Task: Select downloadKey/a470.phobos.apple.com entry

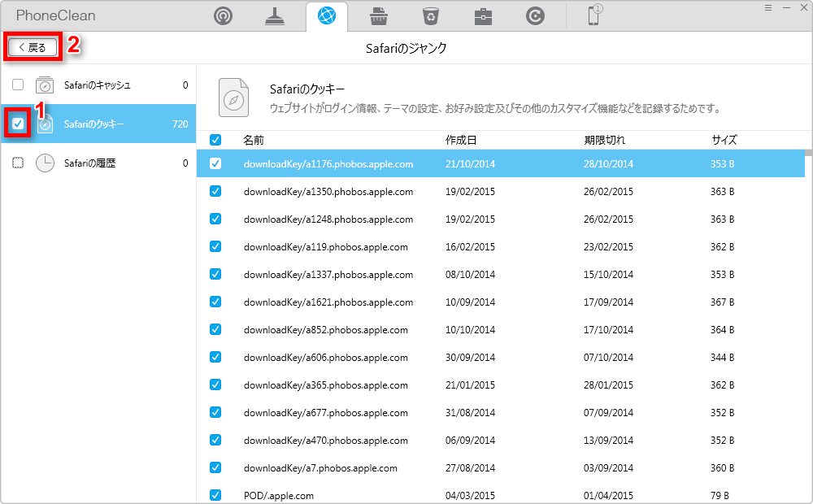Action: (x=326, y=441)
